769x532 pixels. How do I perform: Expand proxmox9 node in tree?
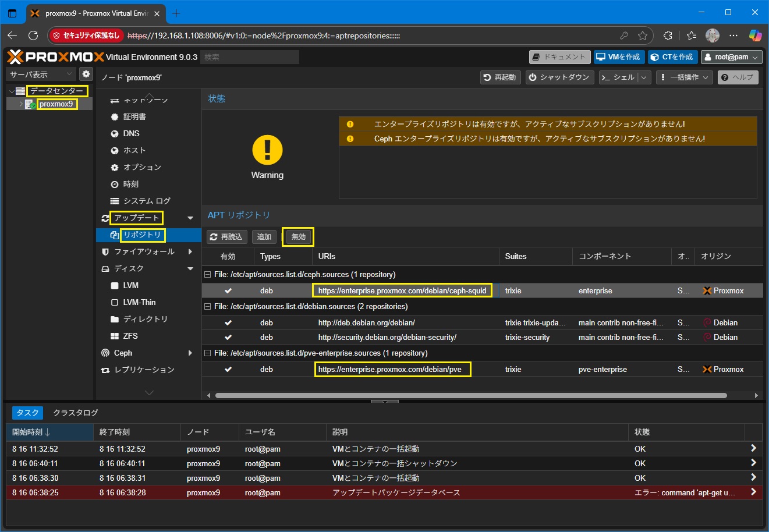[x=21, y=104]
